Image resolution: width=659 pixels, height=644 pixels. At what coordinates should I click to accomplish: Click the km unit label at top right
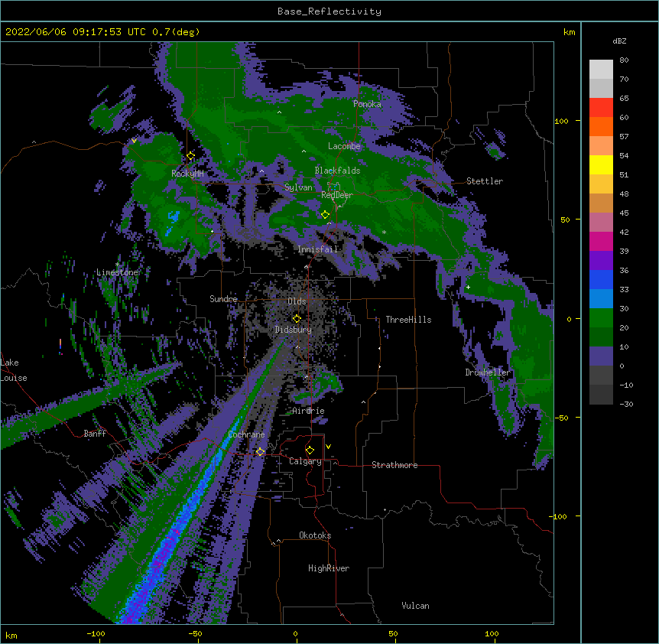click(x=569, y=32)
